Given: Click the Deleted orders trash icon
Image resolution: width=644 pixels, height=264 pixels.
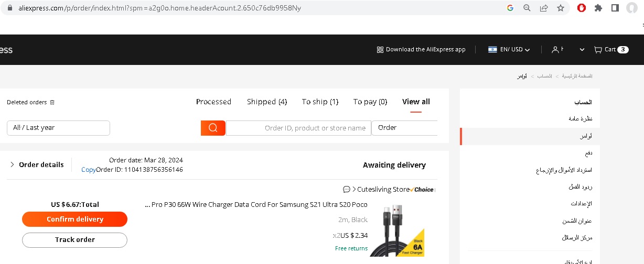Looking at the screenshot, I should point(52,103).
